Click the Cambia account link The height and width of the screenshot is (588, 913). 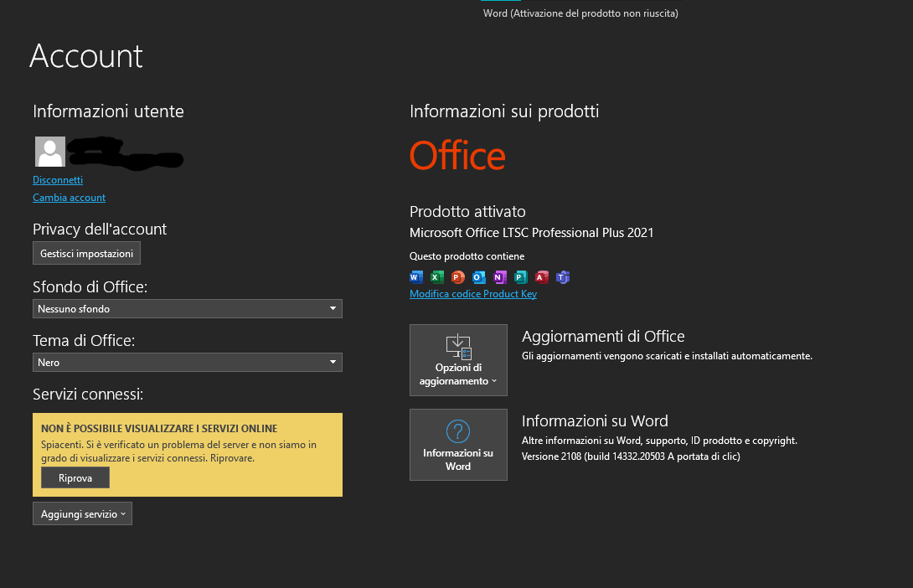(69, 198)
